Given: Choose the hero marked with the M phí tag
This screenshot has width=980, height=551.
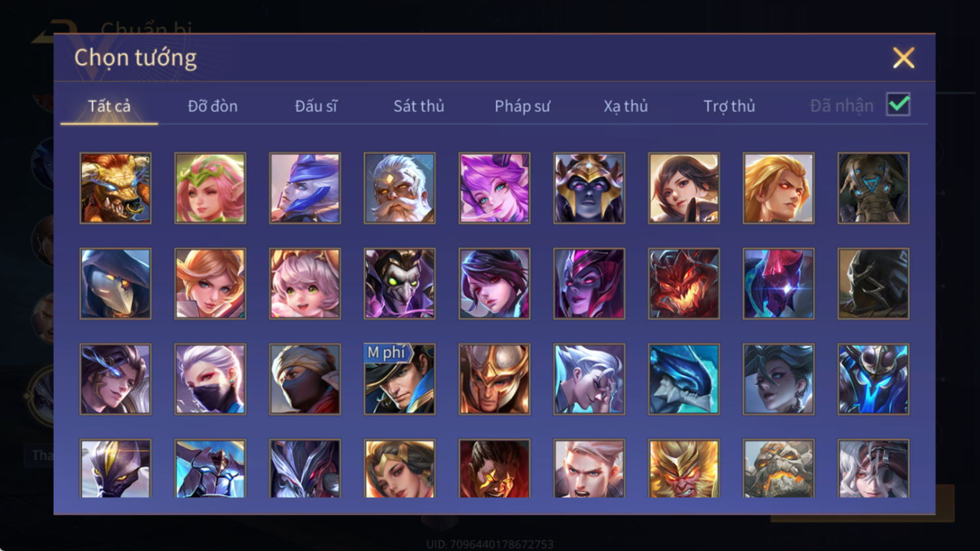Looking at the screenshot, I should click(x=399, y=379).
